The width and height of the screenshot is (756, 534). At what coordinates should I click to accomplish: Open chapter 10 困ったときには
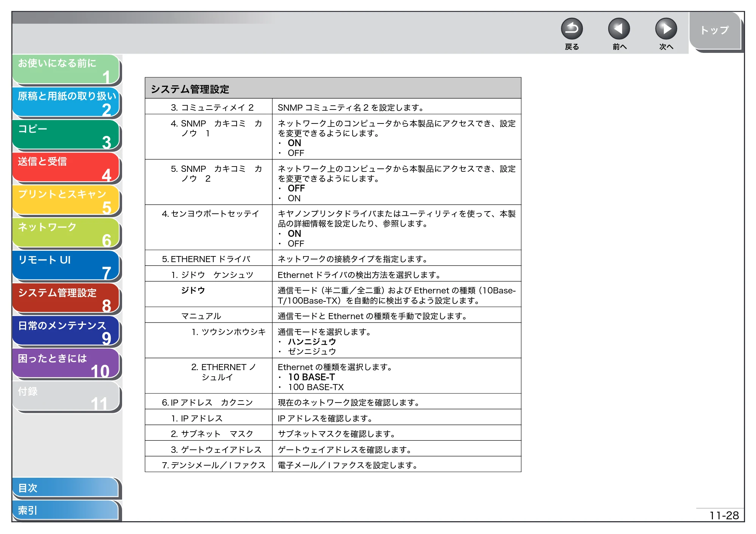(x=66, y=364)
